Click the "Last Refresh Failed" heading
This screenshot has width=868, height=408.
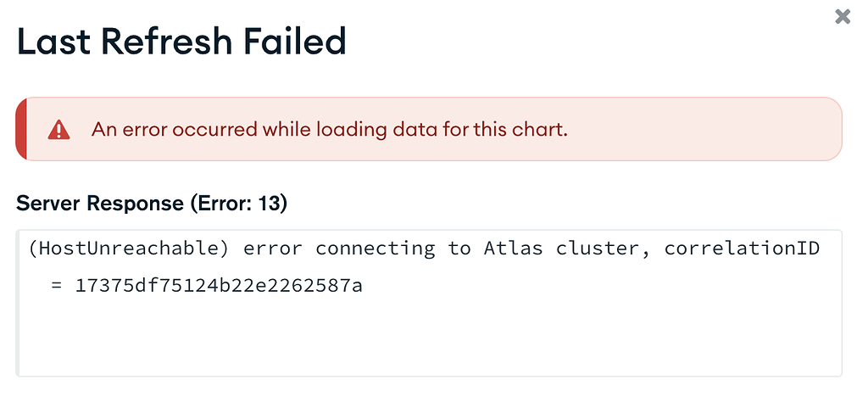coord(181,42)
